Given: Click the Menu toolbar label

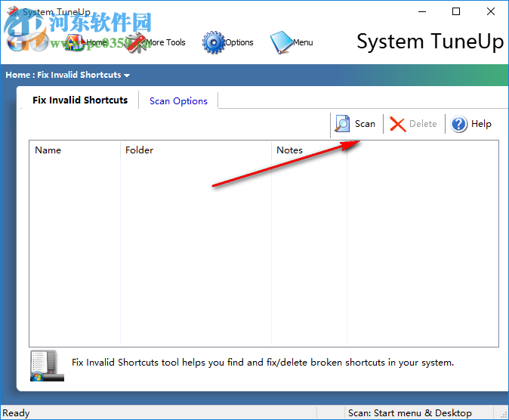Looking at the screenshot, I should click(303, 42).
